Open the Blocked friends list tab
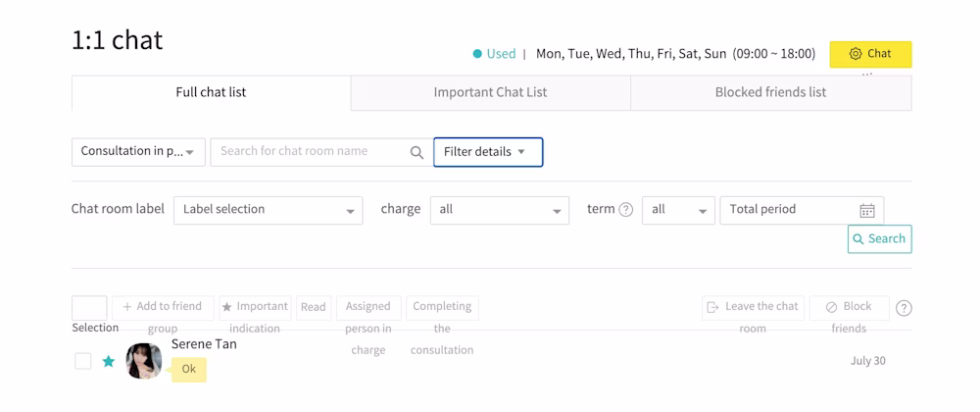Viewport: 980px width, 412px height. coord(770,92)
